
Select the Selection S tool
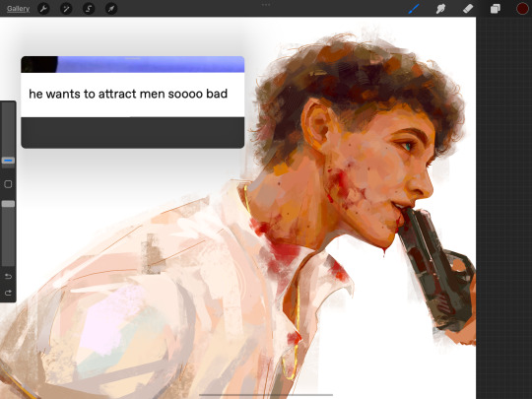click(x=89, y=9)
